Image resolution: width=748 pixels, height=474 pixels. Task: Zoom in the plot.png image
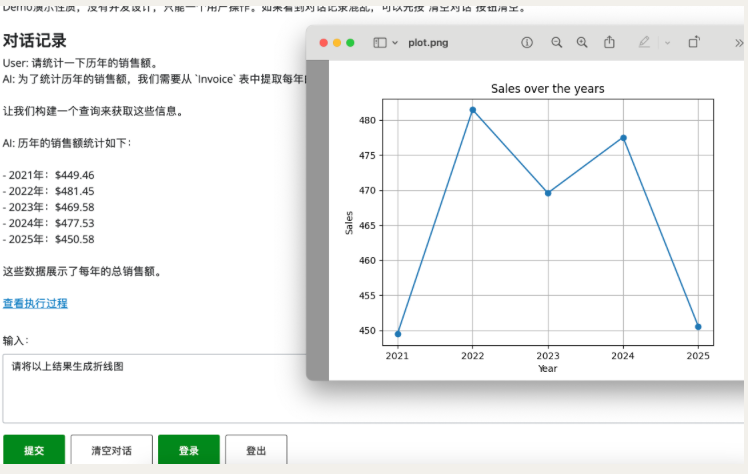click(582, 42)
